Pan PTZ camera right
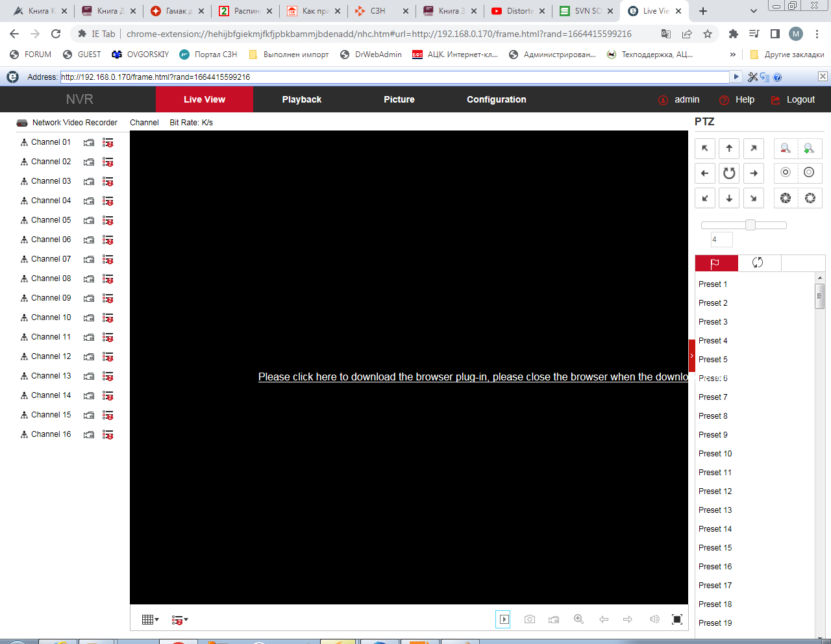831x644 pixels. (754, 173)
